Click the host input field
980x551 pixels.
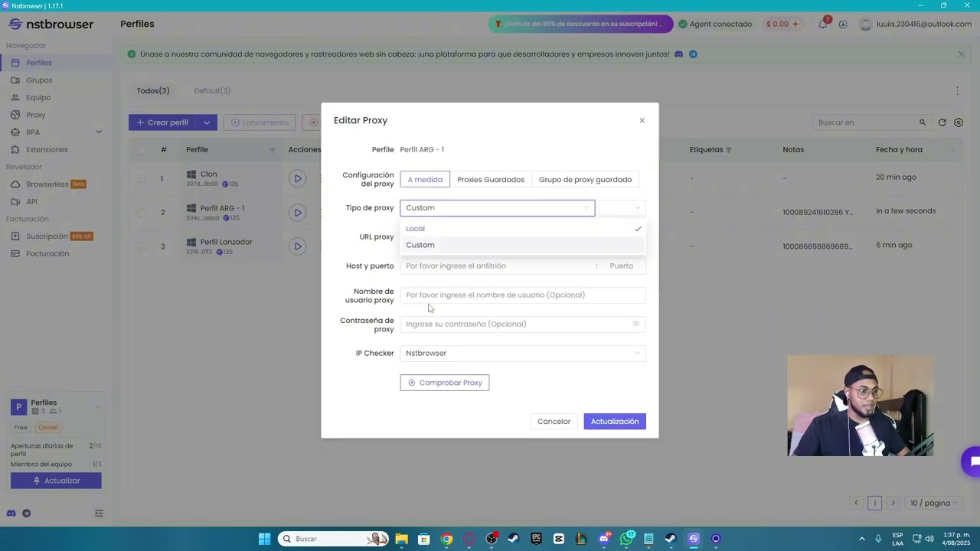(x=496, y=266)
